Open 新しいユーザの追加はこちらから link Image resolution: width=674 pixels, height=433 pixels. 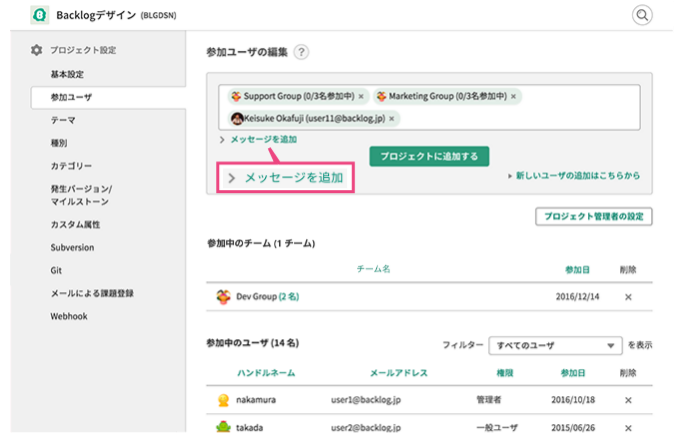[x=578, y=175]
